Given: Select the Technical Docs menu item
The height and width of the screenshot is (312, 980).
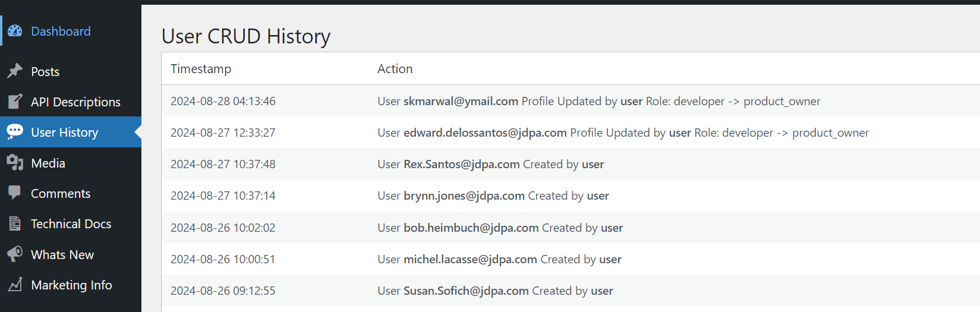Looking at the screenshot, I should pos(71,223).
